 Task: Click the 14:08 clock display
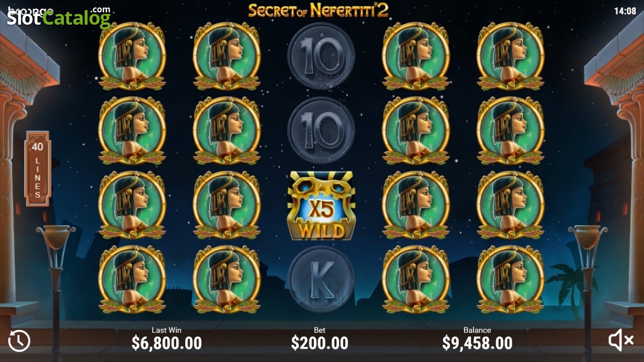point(625,10)
